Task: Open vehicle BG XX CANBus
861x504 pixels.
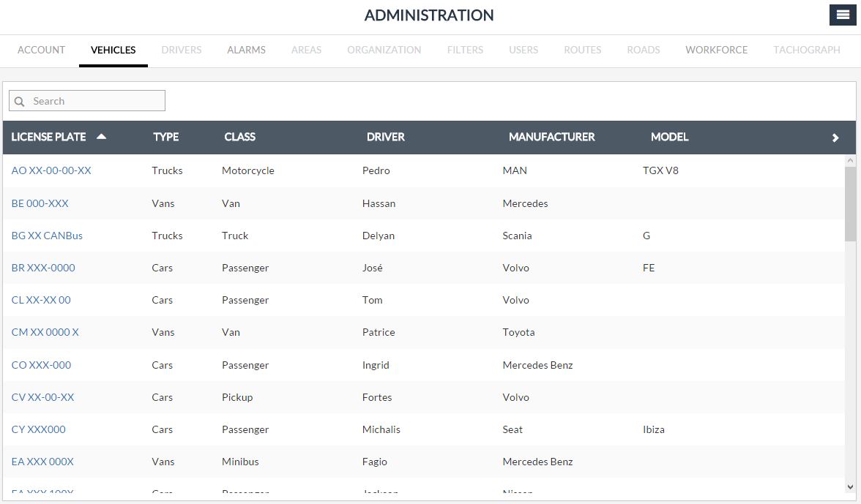Action: pyautogui.click(x=47, y=236)
